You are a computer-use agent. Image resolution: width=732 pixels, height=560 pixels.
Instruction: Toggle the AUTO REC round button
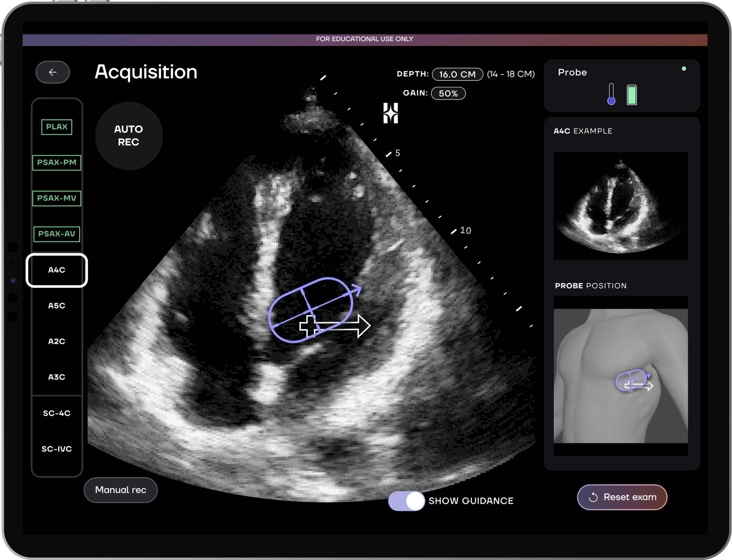(x=129, y=136)
